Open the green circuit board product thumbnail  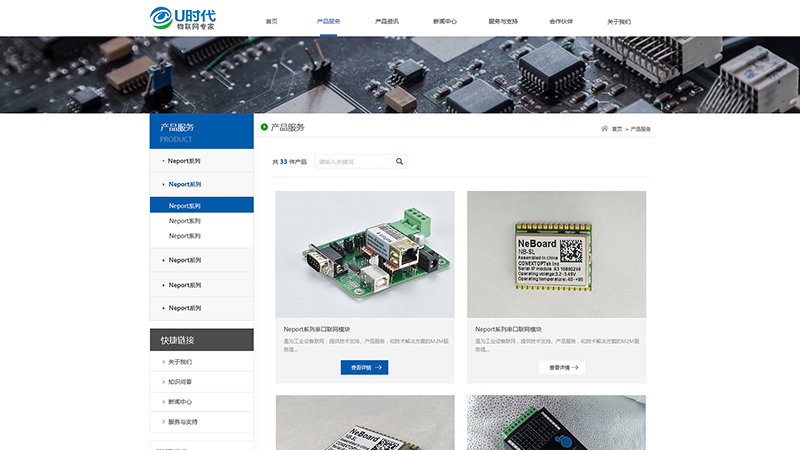pos(365,255)
